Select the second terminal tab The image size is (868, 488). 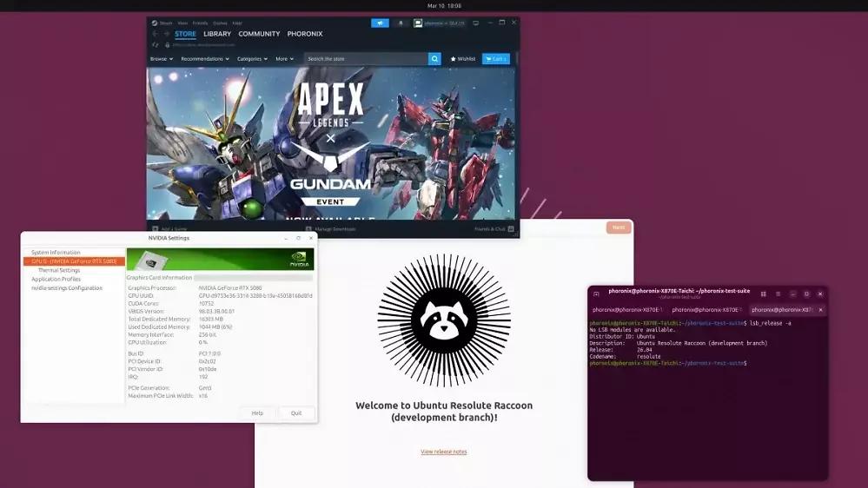coord(707,310)
